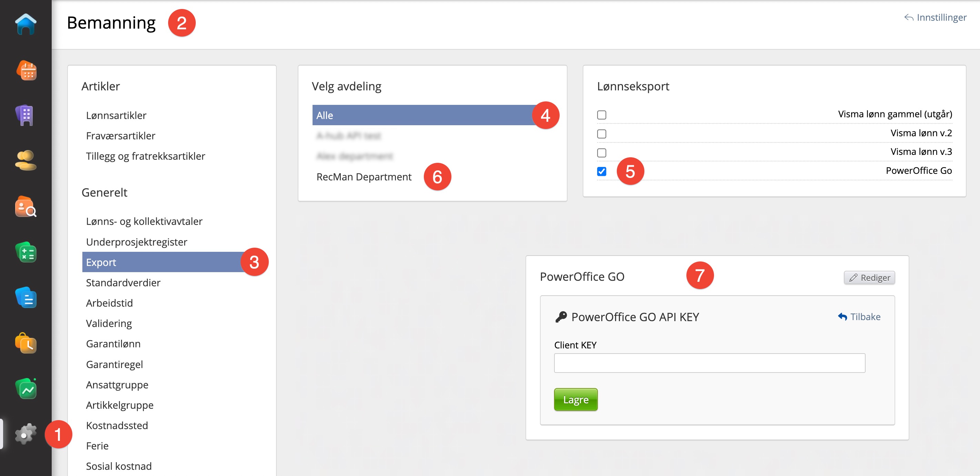Open the green chart statistics icon
Viewport: 980px width, 476px height.
pyautogui.click(x=25, y=388)
